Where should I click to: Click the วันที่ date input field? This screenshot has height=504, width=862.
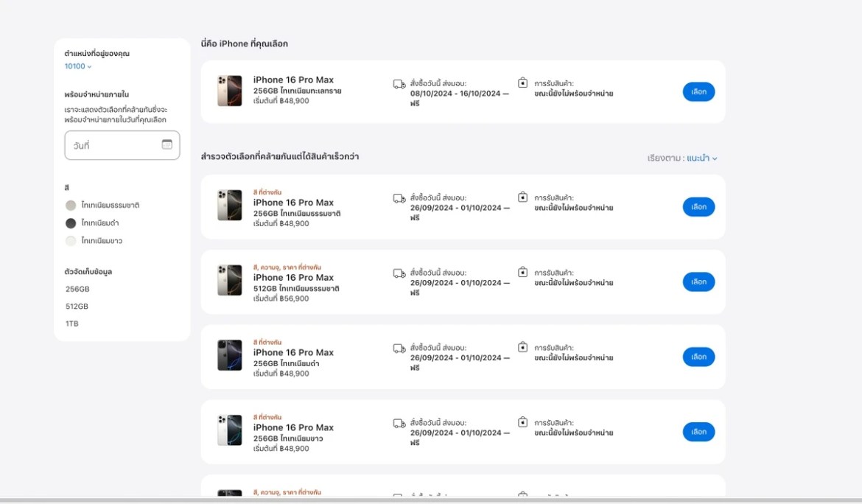[114, 145]
